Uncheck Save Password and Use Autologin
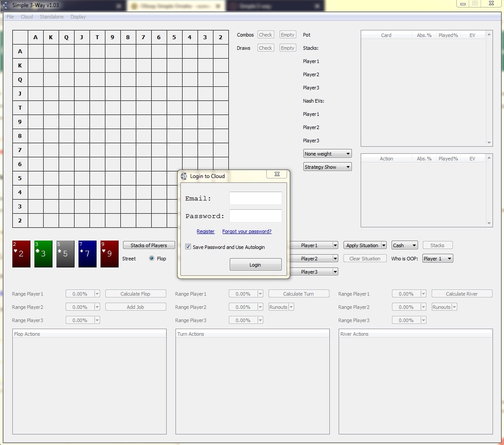Screen dimensions: 504x445 point(188,247)
